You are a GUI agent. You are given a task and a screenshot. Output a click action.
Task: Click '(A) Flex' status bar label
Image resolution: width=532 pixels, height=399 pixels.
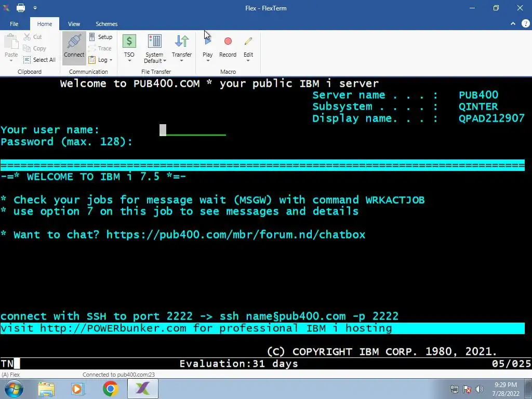[x=11, y=375]
